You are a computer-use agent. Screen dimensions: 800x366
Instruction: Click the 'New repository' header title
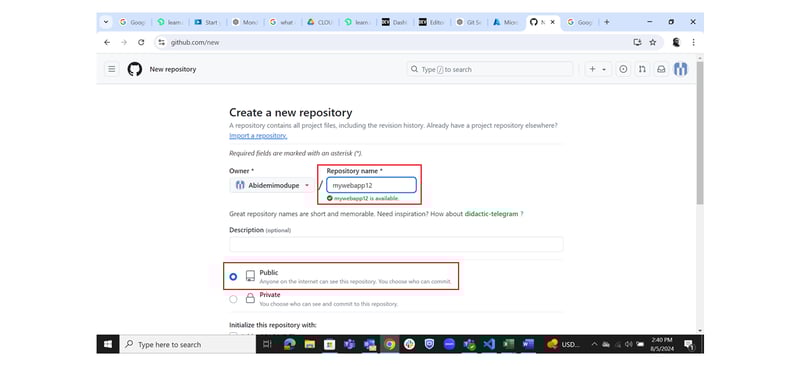click(x=172, y=69)
